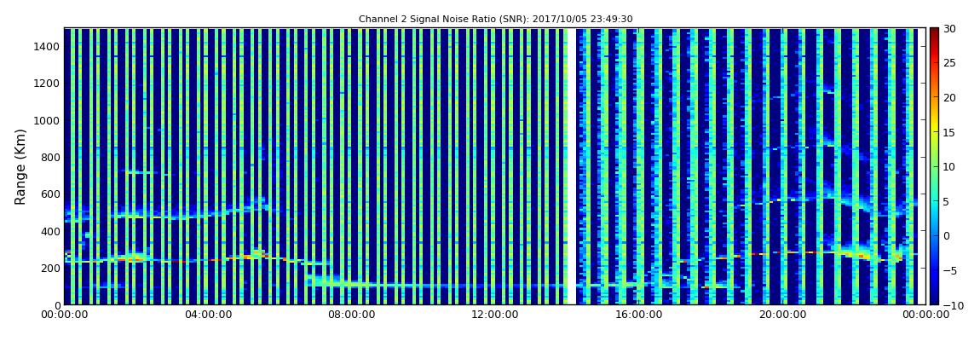This screenshot has width=980, height=347.
Task: Click the colorbar label 25
Action: (x=949, y=63)
